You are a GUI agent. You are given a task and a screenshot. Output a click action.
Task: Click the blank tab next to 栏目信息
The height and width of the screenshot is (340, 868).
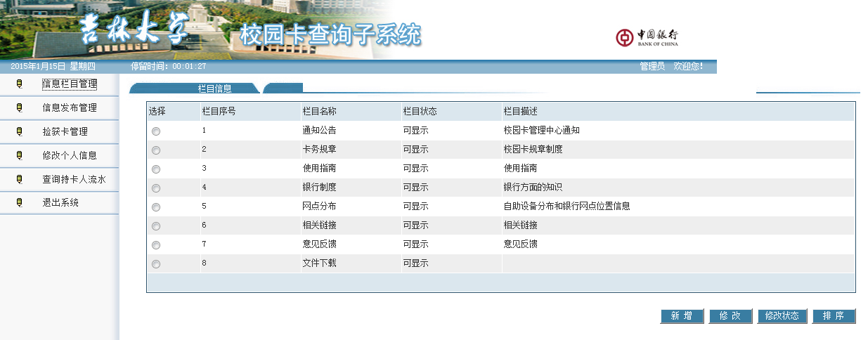(283, 88)
